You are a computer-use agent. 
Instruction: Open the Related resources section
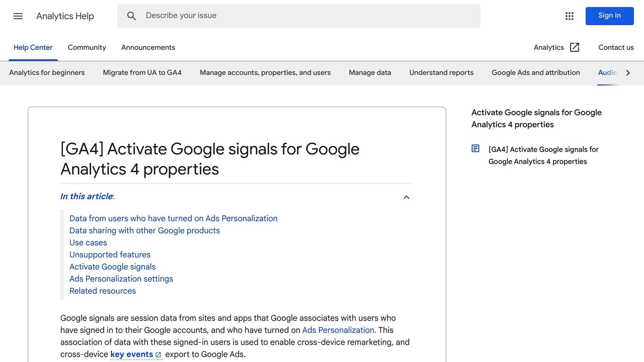pyautogui.click(x=103, y=291)
